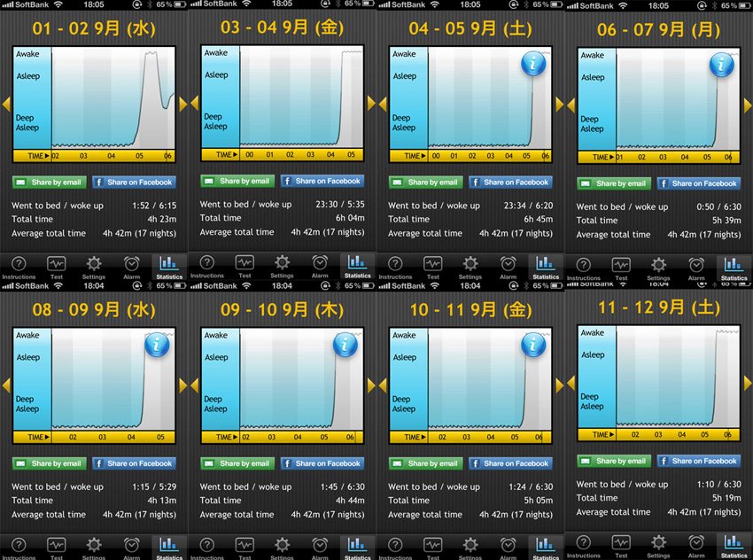The height and width of the screenshot is (560, 753).
Task: Go to next night from the 06 - 07 screen
Action: point(748,105)
